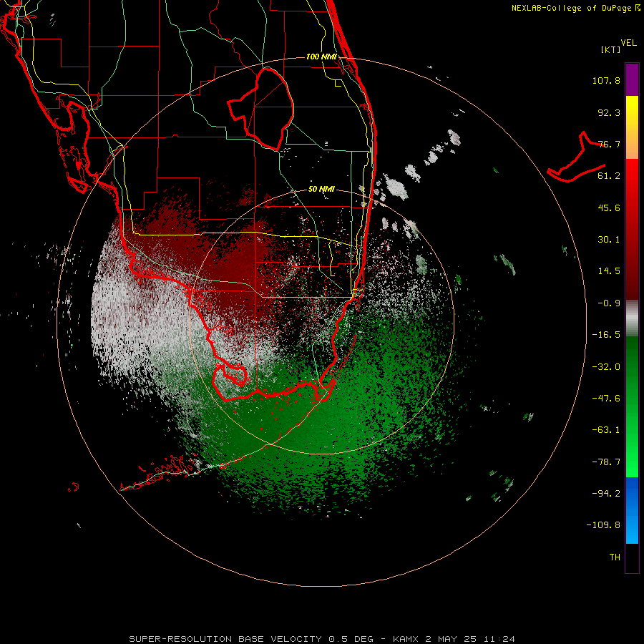The image size is (644, 644).
Task: Click the 30.1 legend value
Action: click(x=609, y=240)
